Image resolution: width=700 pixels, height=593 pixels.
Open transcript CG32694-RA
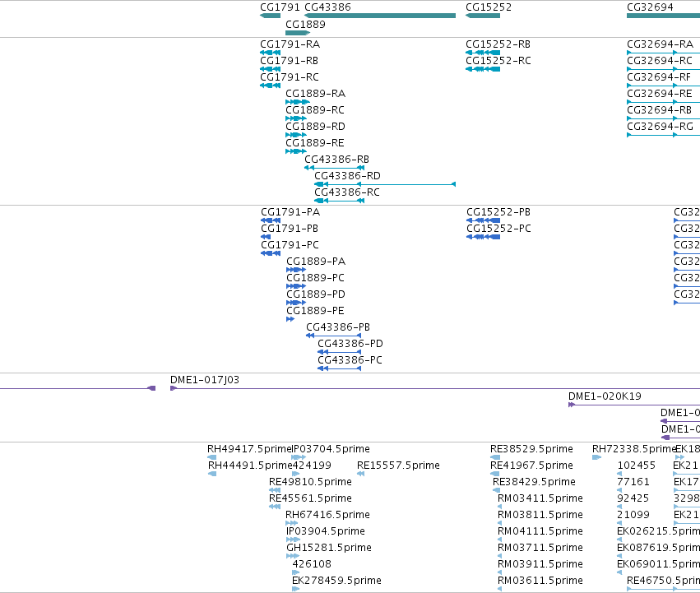click(663, 53)
